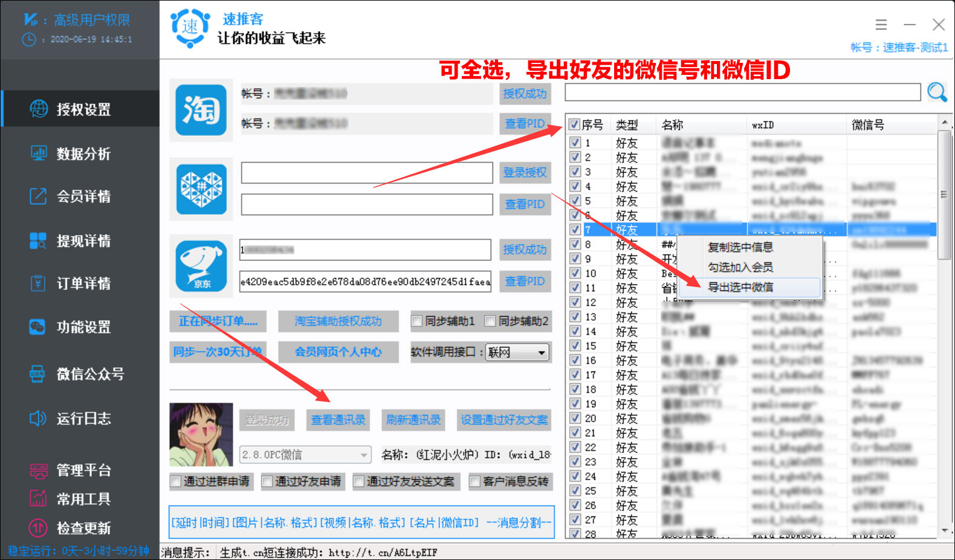This screenshot has width=955, height=560.
Task: Click the VIP badge icon
Action: click(x=30, y=19)
